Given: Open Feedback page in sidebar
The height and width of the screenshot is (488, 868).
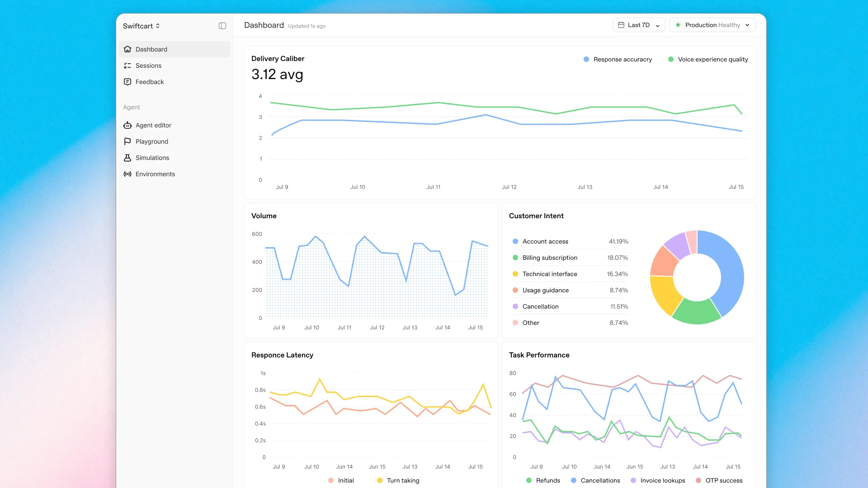Looking at the screenshot, I should click(175, 82).
